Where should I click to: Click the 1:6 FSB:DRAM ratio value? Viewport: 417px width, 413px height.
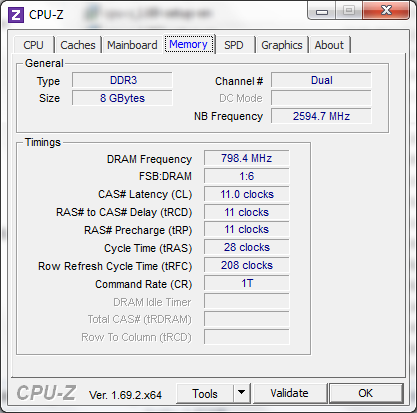click(x=247, y=176)
